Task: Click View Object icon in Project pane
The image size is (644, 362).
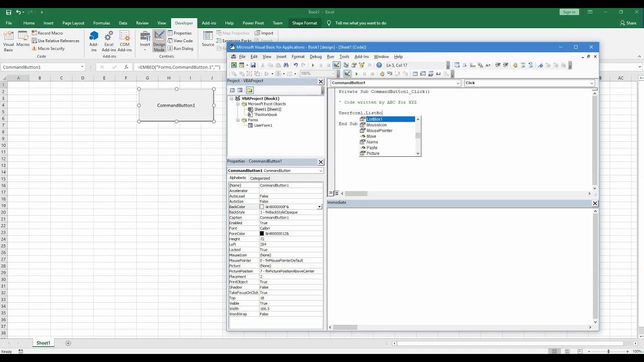Action: click(x=240, y=90)
